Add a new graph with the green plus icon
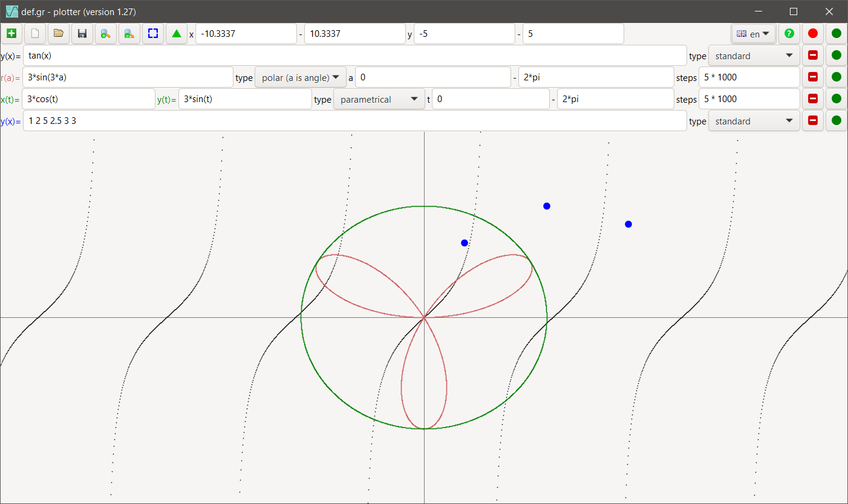This screenshot has height=504, width=848. 11,34
